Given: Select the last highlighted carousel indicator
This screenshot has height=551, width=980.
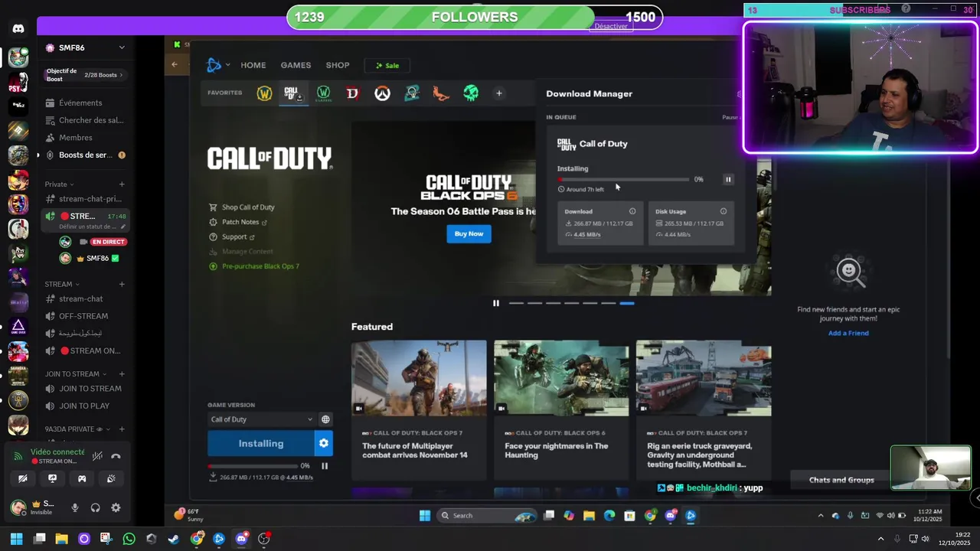Looking at the screenshot, I should tap(627, 303).
